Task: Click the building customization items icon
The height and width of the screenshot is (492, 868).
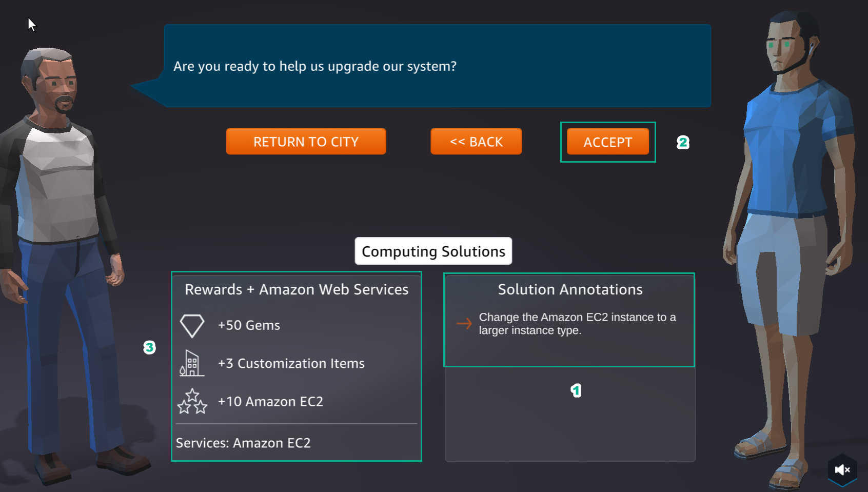Action: point(192,363)
